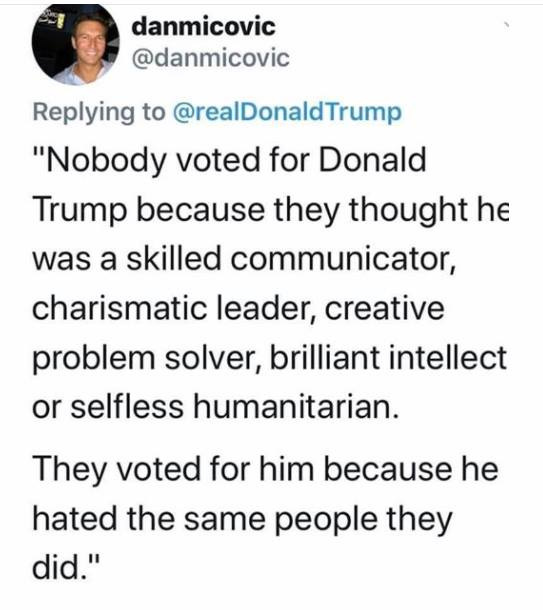
Task: Click the line starting "Trump because they thought"
Action: (271, 210)
